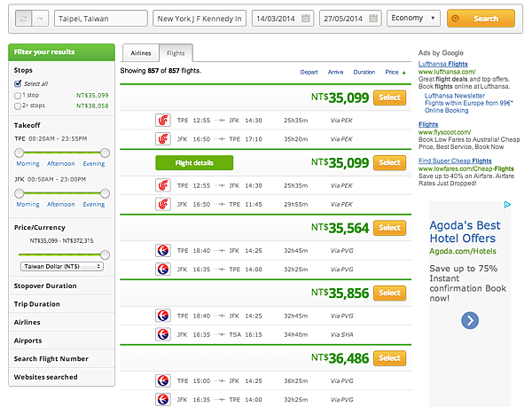Viewport: 532px width, 407px height.
Task: Click Air China logo on JFK 16:50 arriving 17:10
Action: (163, 139)
